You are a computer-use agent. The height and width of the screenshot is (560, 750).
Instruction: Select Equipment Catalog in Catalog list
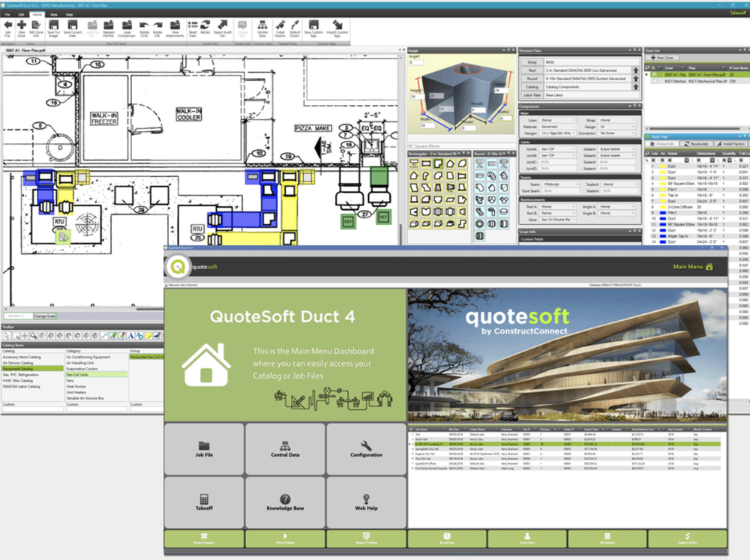32,369
